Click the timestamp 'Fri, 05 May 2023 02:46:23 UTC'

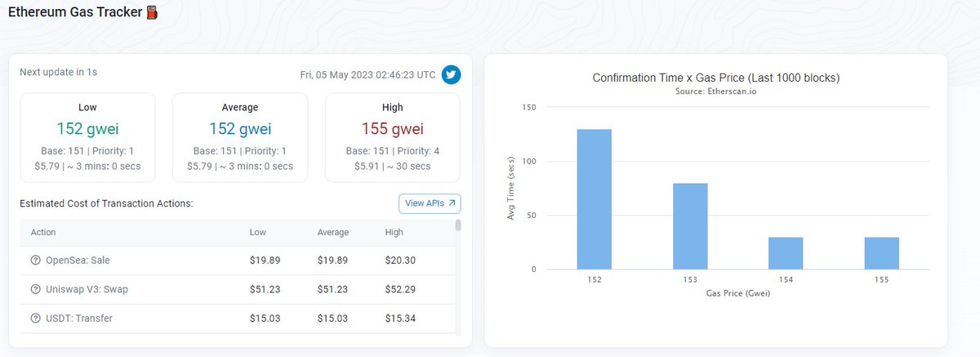[x=367, y=74]
